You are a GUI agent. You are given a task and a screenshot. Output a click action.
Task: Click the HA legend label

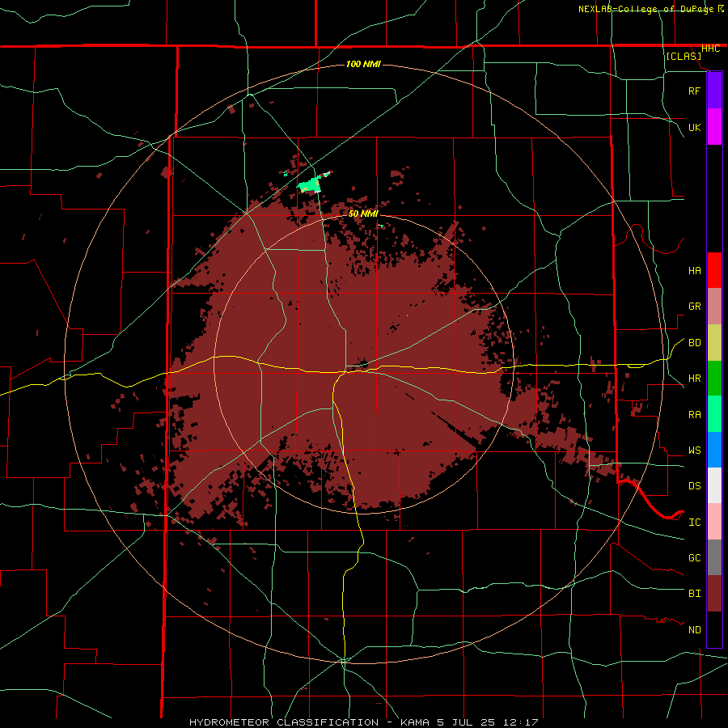pos(694,271)
